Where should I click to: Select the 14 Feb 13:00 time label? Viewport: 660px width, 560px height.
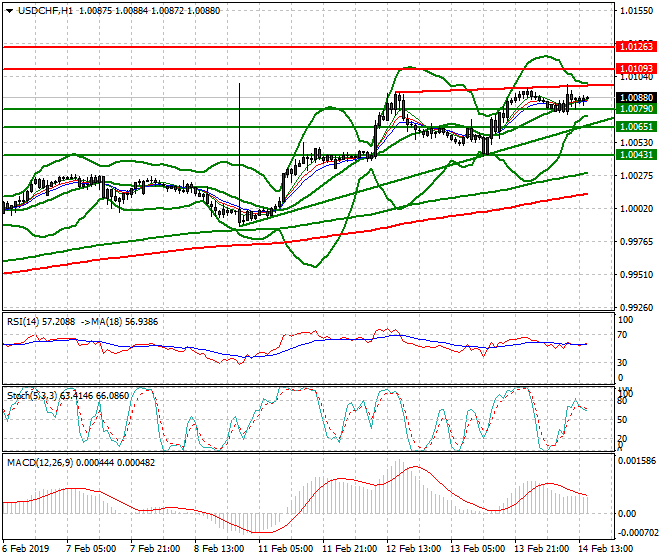pyautogui.click(x=605, y=549)
